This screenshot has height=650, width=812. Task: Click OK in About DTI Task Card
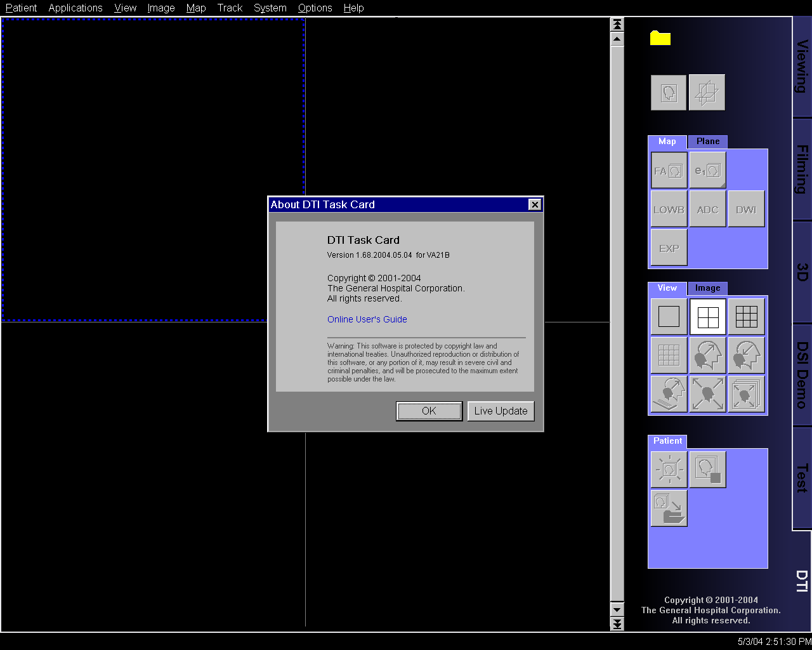429,411
